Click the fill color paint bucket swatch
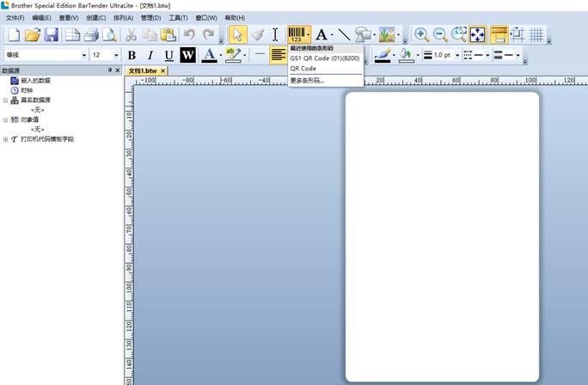 coord(406,55)
